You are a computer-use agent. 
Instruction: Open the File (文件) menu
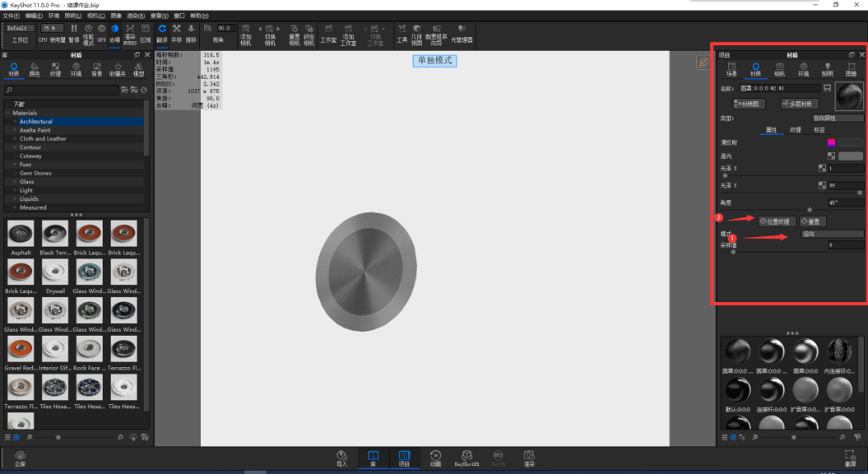11,15
